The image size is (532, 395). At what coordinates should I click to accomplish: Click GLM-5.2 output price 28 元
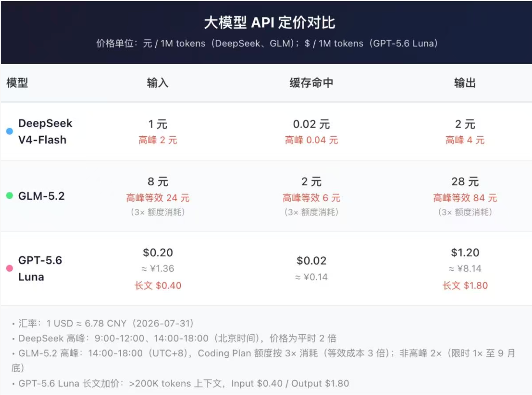pyautogui.click(x=465, y=182)
